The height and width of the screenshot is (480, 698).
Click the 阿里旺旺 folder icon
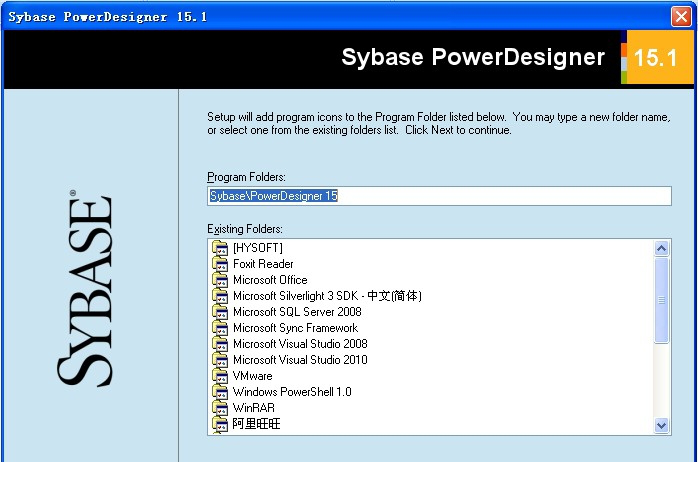click(x=220, y=424)
